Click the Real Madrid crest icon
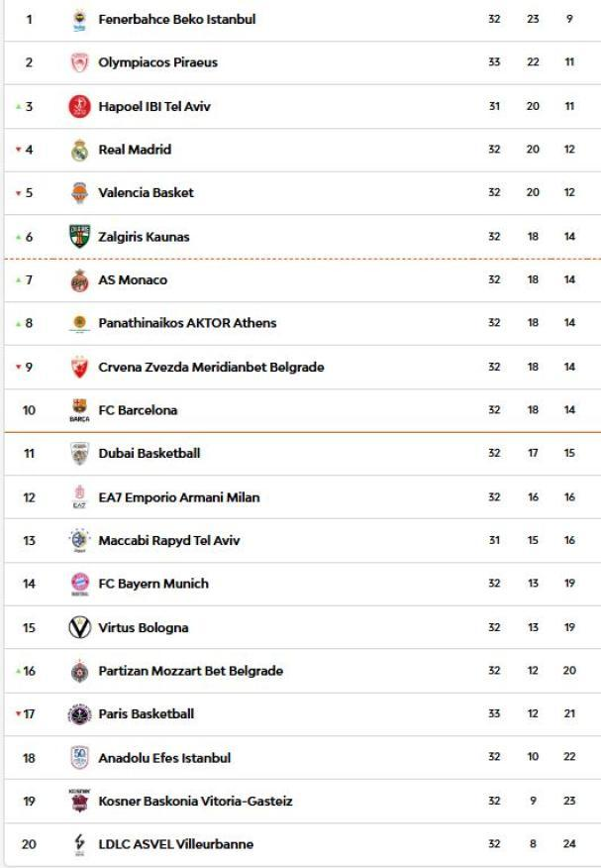Image resolution: width=601 pixels, height=868 pixels. tap(79, 150)
